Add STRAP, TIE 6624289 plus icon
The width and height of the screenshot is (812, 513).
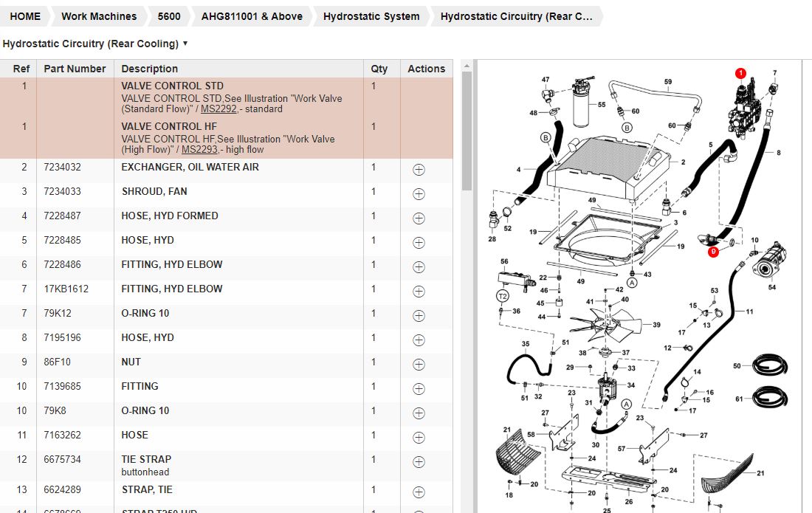click(419, 492)
